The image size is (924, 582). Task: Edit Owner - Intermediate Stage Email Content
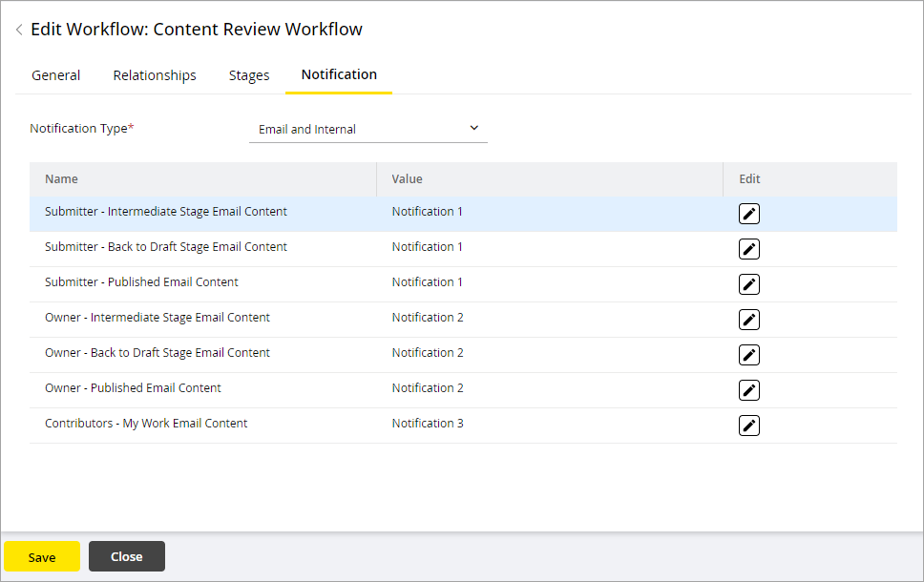click(x=748, y=320)
